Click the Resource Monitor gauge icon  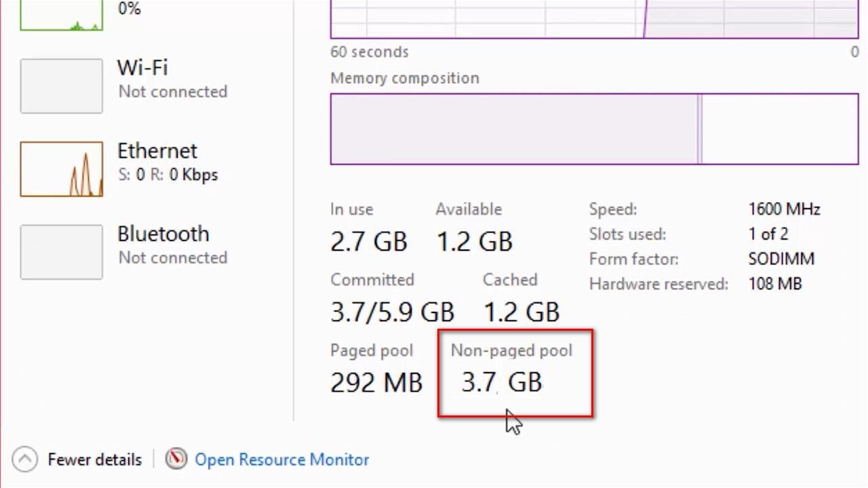176,460
